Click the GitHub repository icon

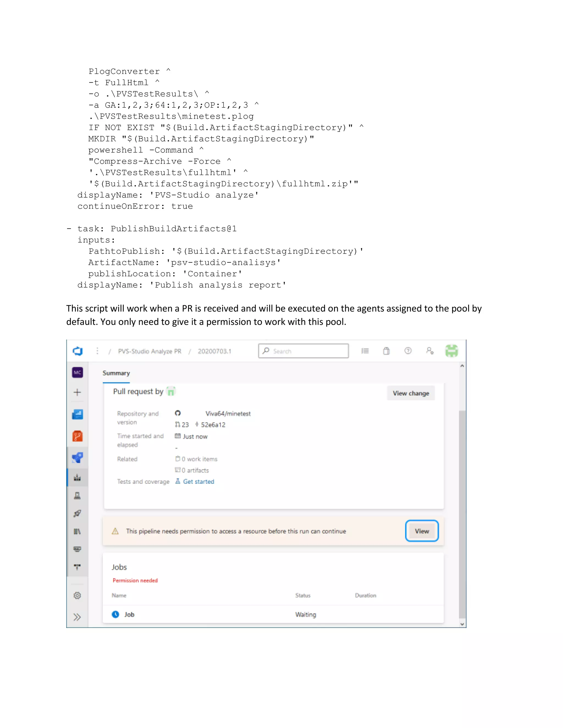[178, 413]
